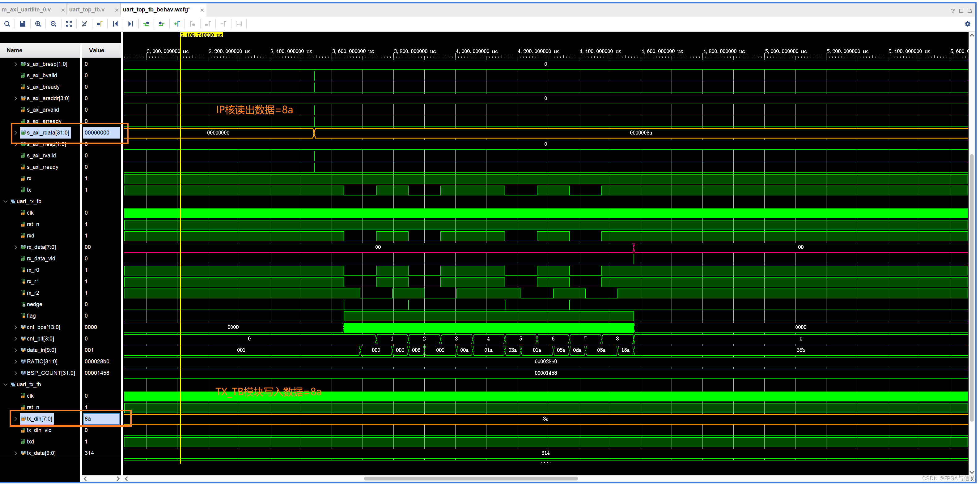The height and width of the screenshot is (484, 980).
Task: Expand BSP_COUNT[31:0] signal
Action: click(x=15, y=373)
